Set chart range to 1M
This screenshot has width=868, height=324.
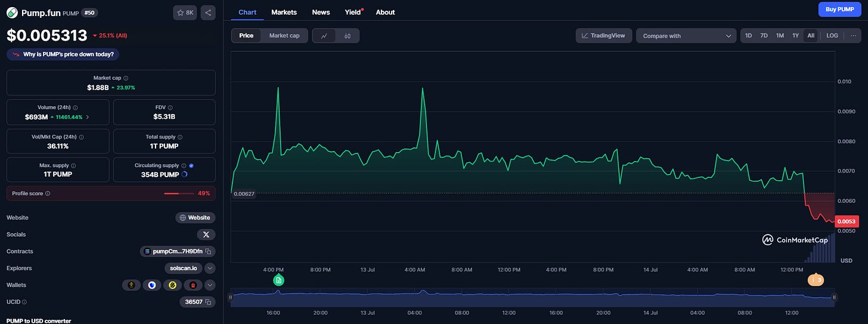[x=780, y=36]
